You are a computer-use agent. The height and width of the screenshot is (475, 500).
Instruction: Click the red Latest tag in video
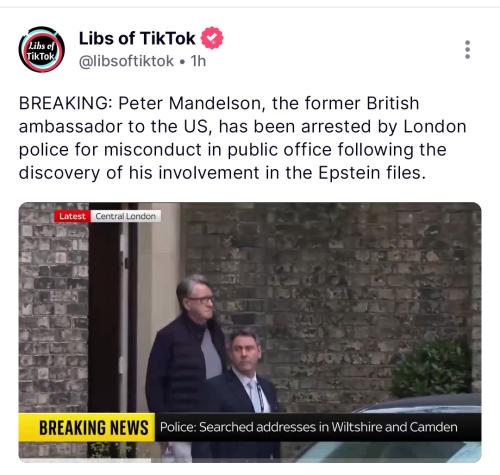pyautogui.click(x=72, y=216)
